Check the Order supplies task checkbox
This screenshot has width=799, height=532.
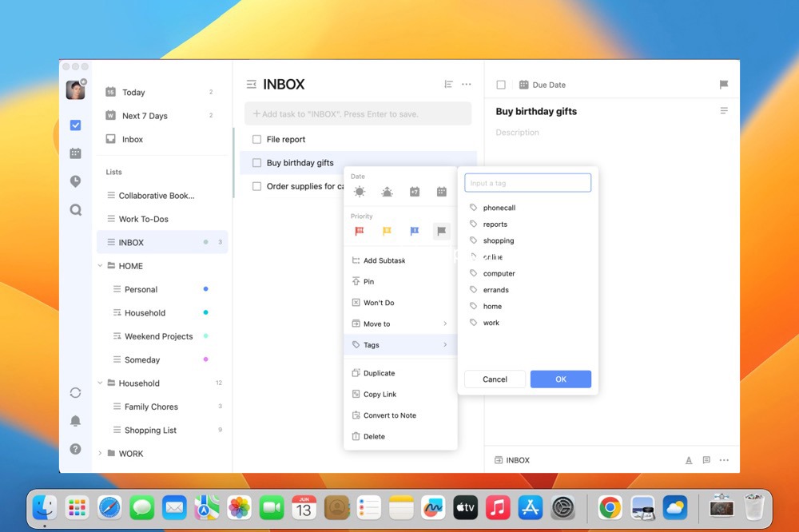click(256, 186)
